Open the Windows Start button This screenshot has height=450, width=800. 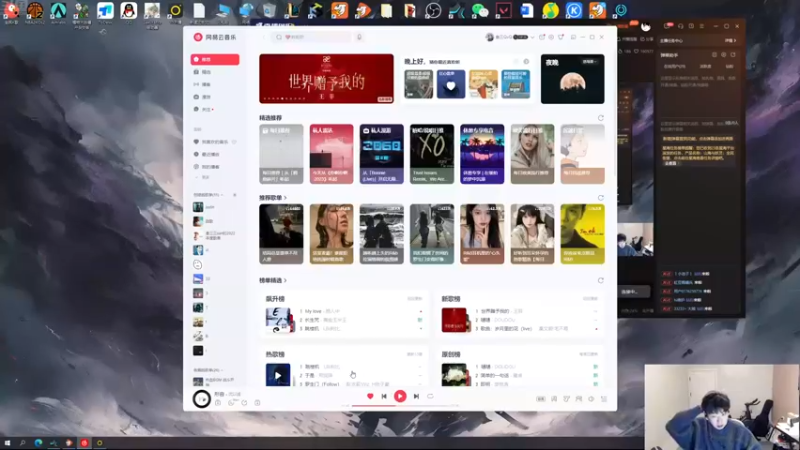pyautogui.click(x=7, y=443)
